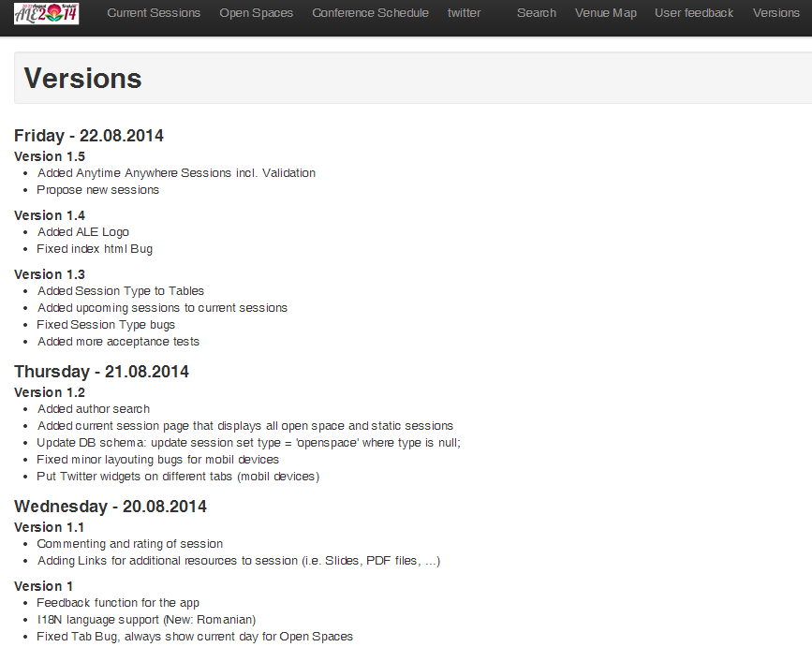Go to Open Spaces in navbar

pos(256,13)
